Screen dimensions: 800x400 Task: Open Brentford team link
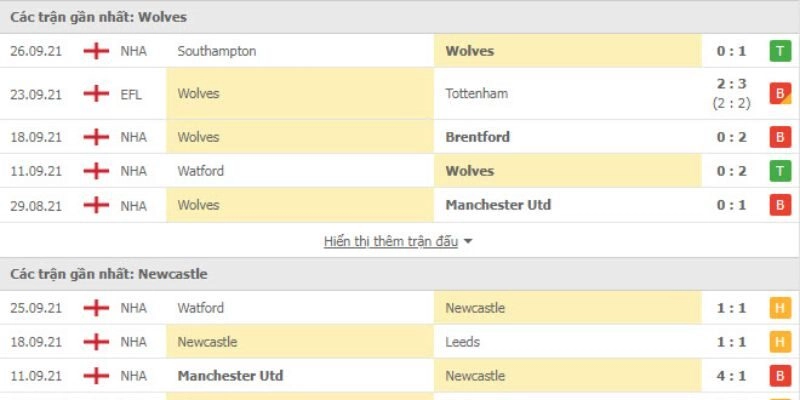pos(478,137)
